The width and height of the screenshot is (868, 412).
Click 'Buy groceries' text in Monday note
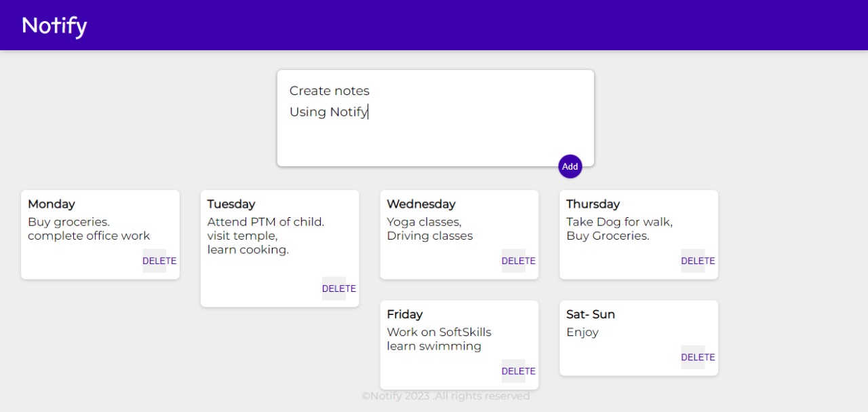click(68, 222)
